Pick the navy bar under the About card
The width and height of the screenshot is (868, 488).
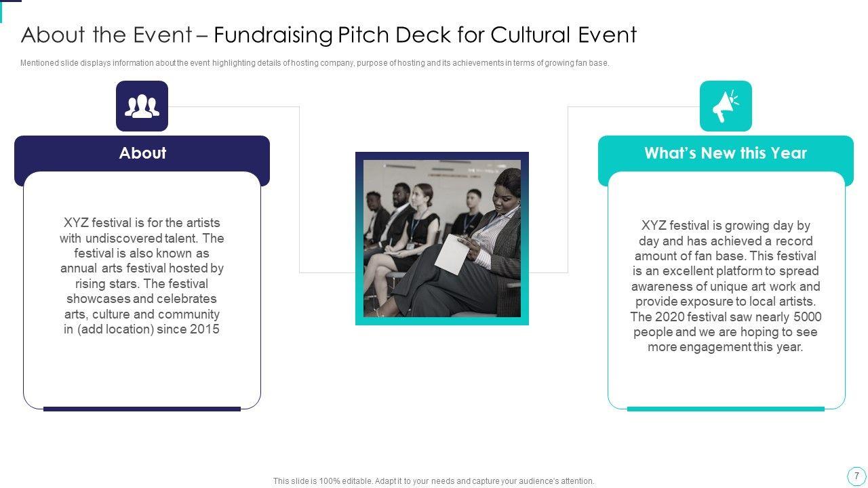point(142,409)
